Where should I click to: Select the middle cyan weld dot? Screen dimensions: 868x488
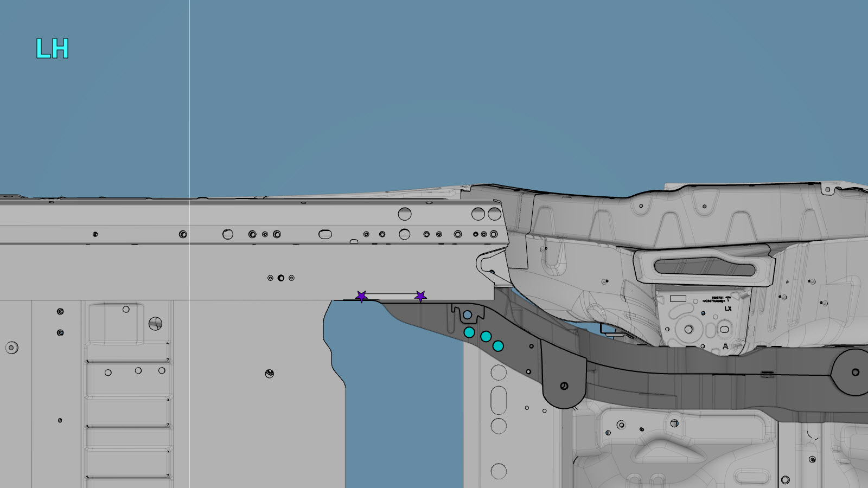pyautogui.click(x=486, y=337)
